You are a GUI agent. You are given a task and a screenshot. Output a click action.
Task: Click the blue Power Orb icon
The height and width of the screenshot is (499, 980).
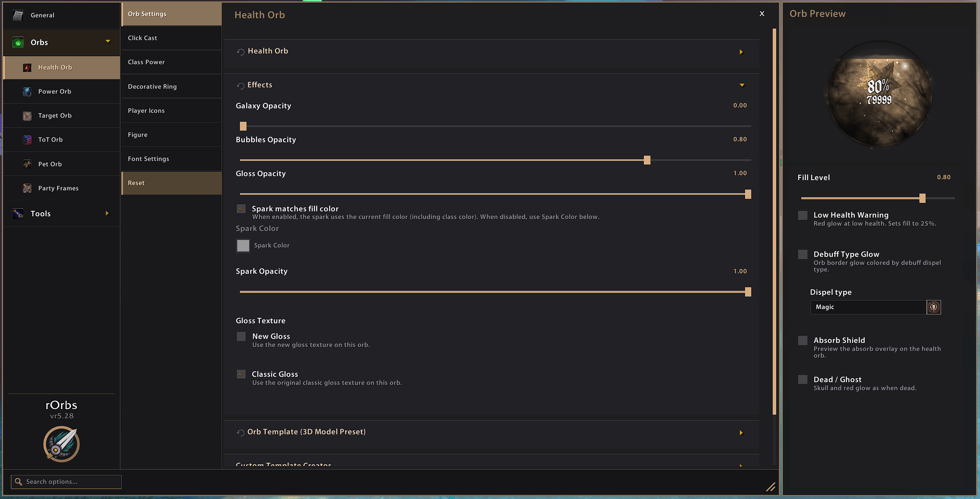[x=27, y=91]
